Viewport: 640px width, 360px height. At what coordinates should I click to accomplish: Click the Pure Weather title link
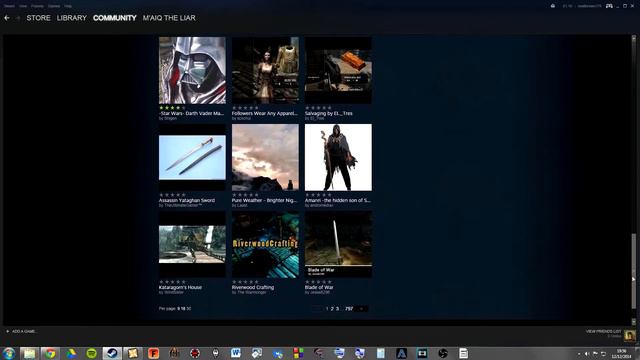264,200
